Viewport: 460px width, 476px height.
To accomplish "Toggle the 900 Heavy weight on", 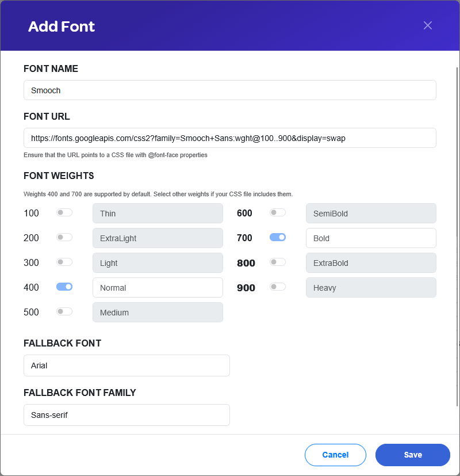I will coord(278,287).
